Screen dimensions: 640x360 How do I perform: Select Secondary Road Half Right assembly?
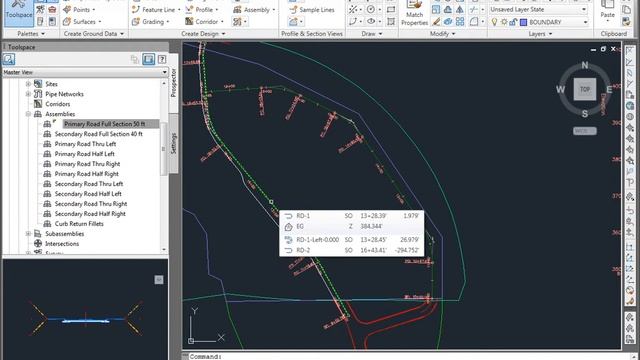[x=90, y=214]
